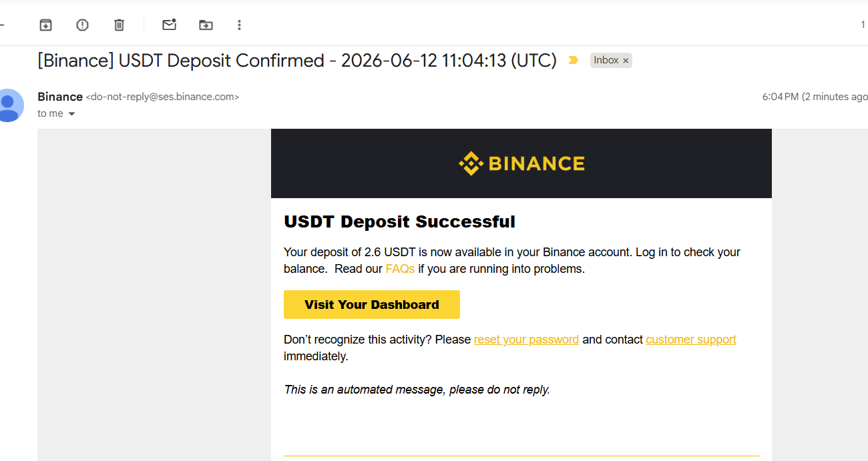Click the Inbox label chip
Image resolution: width=868 pixels, height=461 pixels.
pos(606,60)
